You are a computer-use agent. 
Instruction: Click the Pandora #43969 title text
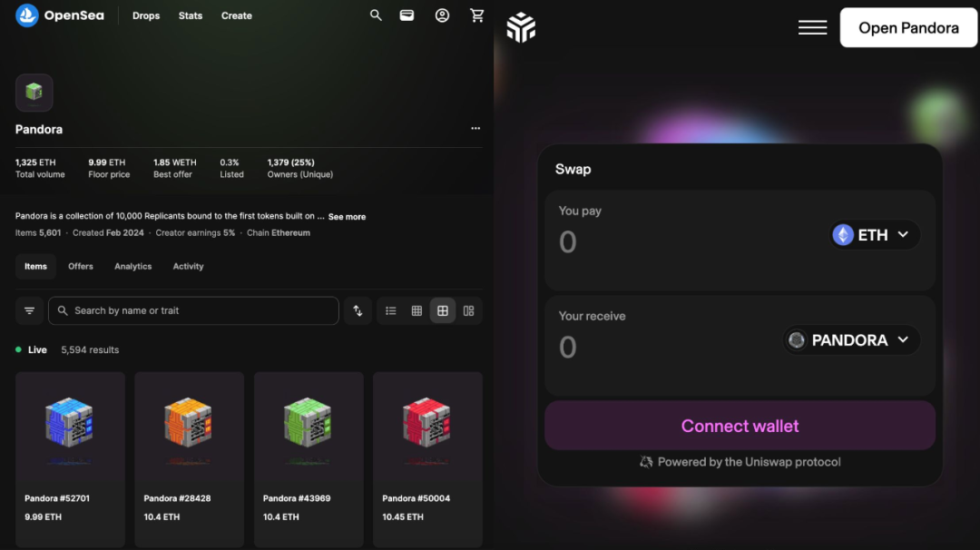(296, 499)
